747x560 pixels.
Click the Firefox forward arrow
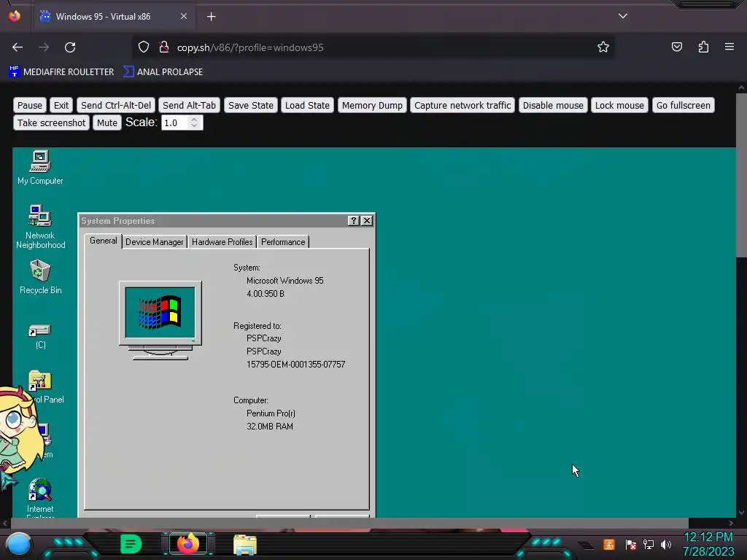44,47
